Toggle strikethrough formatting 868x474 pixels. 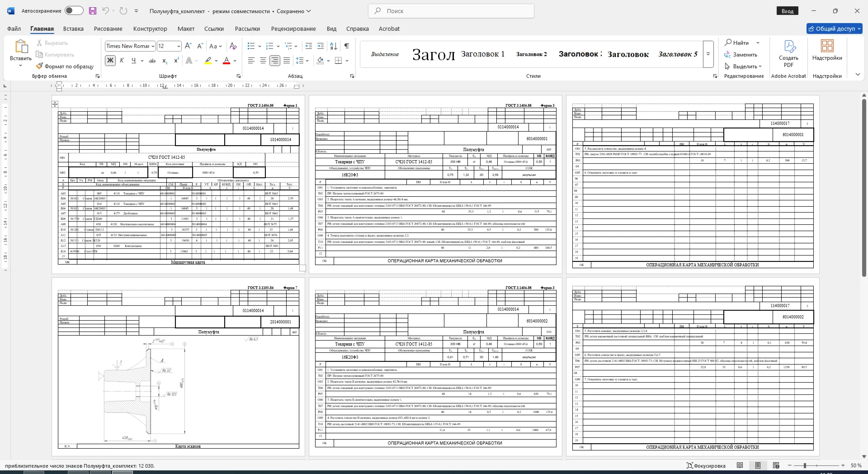pyautogui.click(x=152, y=61)
